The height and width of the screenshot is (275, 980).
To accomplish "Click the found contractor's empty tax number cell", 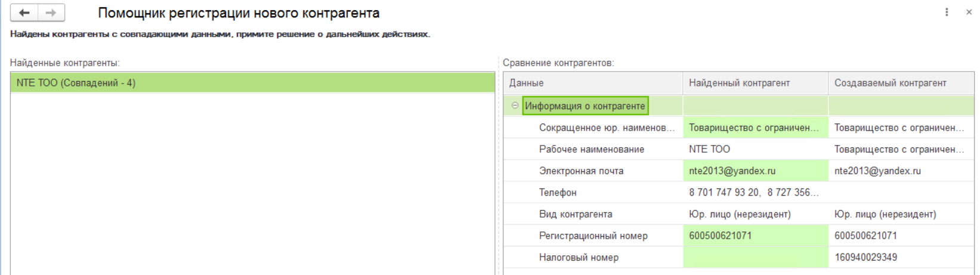I will point(756,257).
